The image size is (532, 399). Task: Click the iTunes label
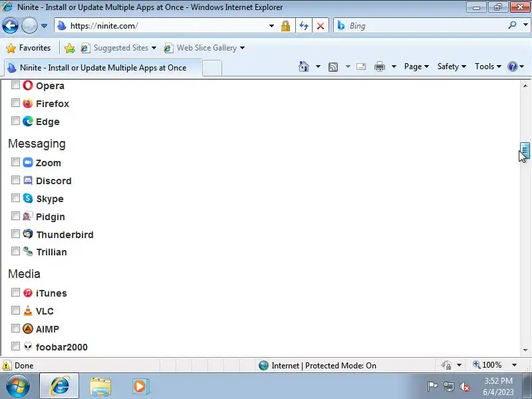[51, 293]
